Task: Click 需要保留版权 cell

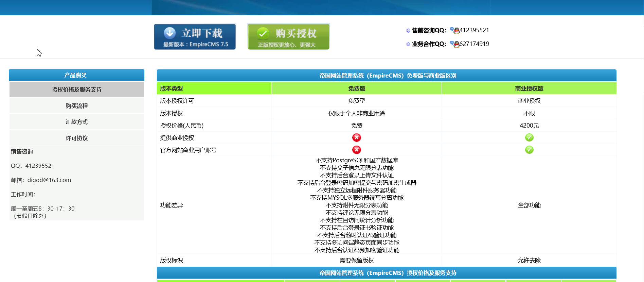Action: (x=357, y=260)
